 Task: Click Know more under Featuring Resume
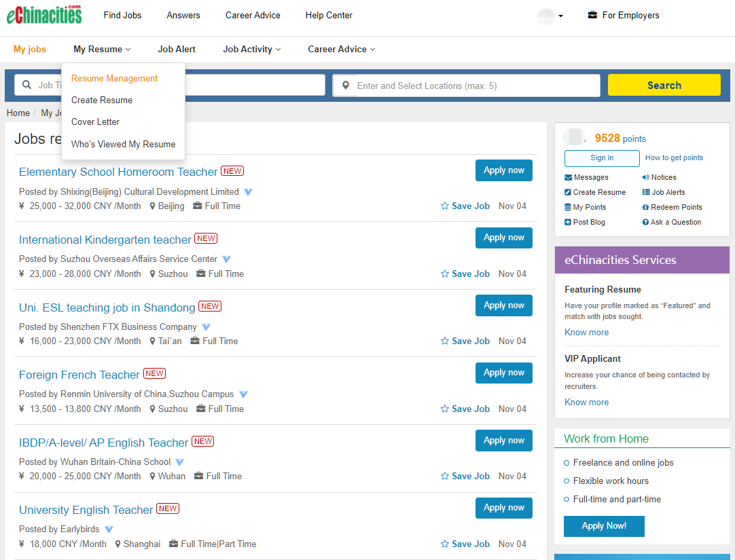[586, 333]
